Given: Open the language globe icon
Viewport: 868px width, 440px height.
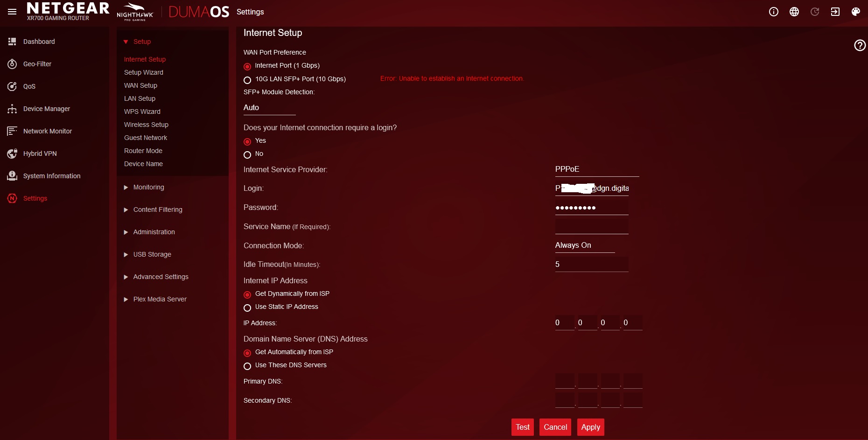Looking at the screenshot, I should pyautogui.click(x=794, y=12).
